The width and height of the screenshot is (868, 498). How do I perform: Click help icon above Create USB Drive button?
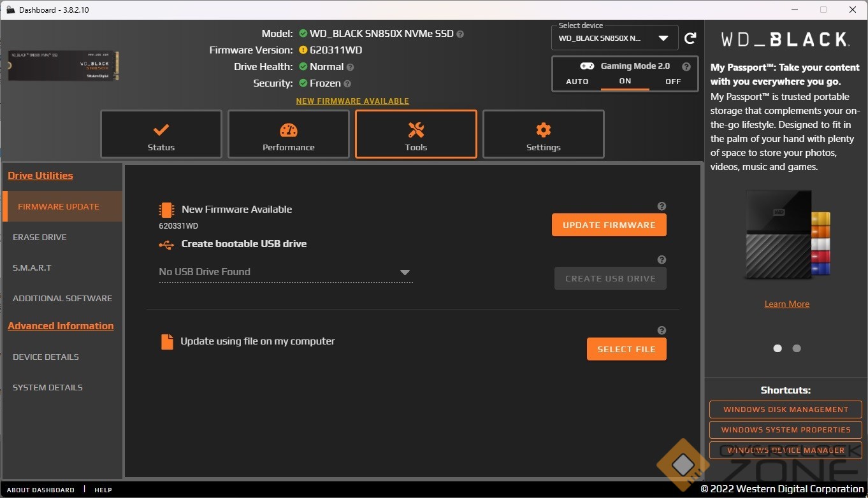(x=662, y=260)
